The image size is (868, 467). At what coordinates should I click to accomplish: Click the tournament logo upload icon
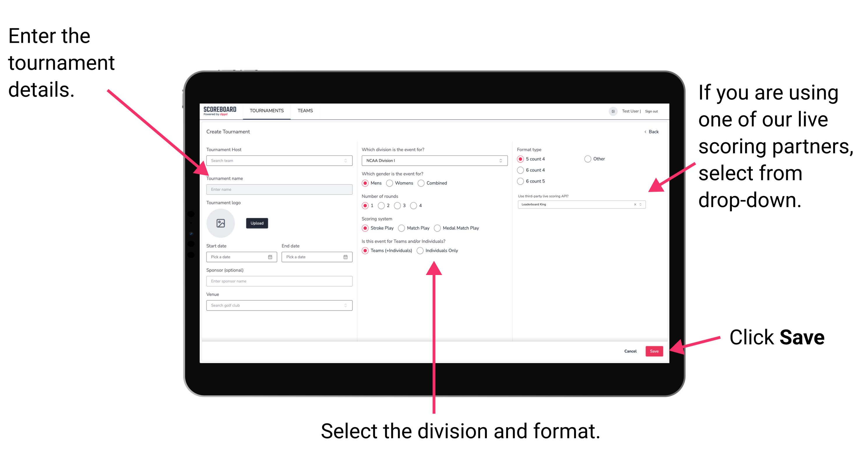pos(220,223)
